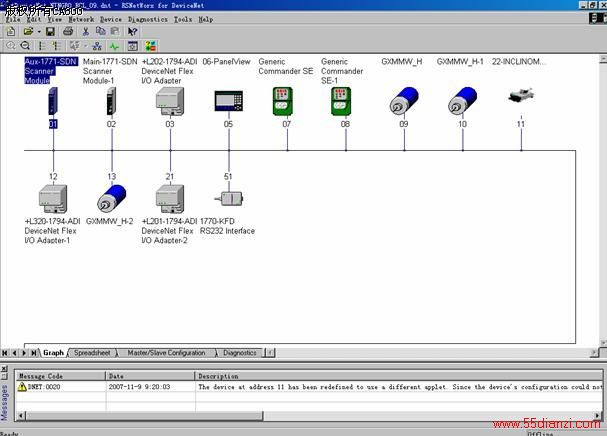This screenshot has height=436, width=607.
Task: Click the Date column header
Action: point(150,376)
